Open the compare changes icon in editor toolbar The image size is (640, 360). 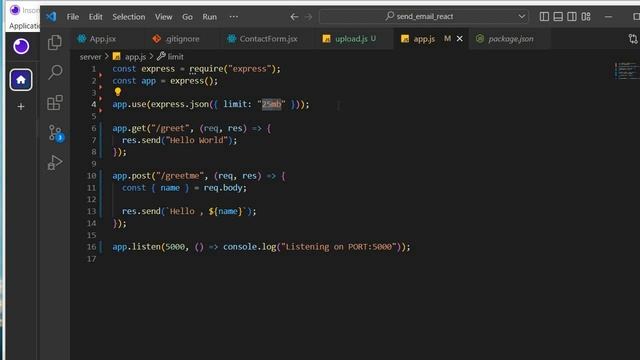(x=633, y=39)
